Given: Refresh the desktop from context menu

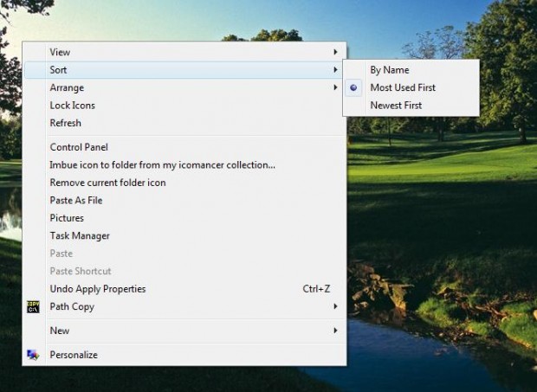Looking at the screenshot, I should 65,123.
